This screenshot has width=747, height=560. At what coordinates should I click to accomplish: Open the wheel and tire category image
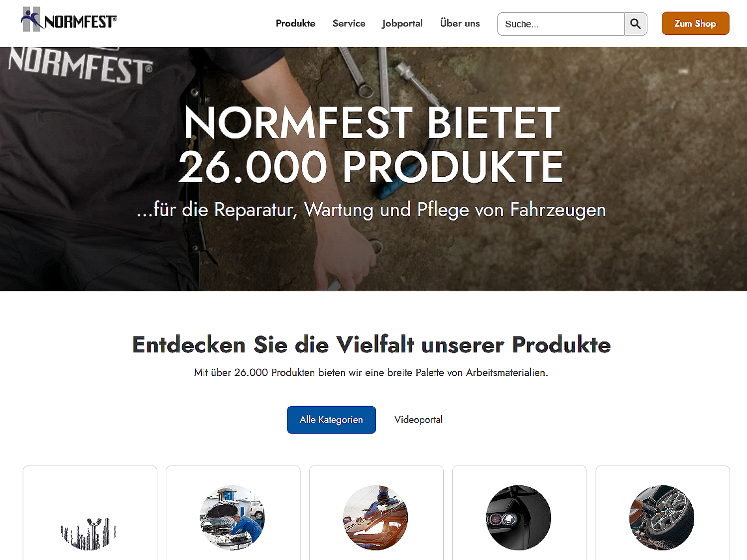click(x=662, y=518)
